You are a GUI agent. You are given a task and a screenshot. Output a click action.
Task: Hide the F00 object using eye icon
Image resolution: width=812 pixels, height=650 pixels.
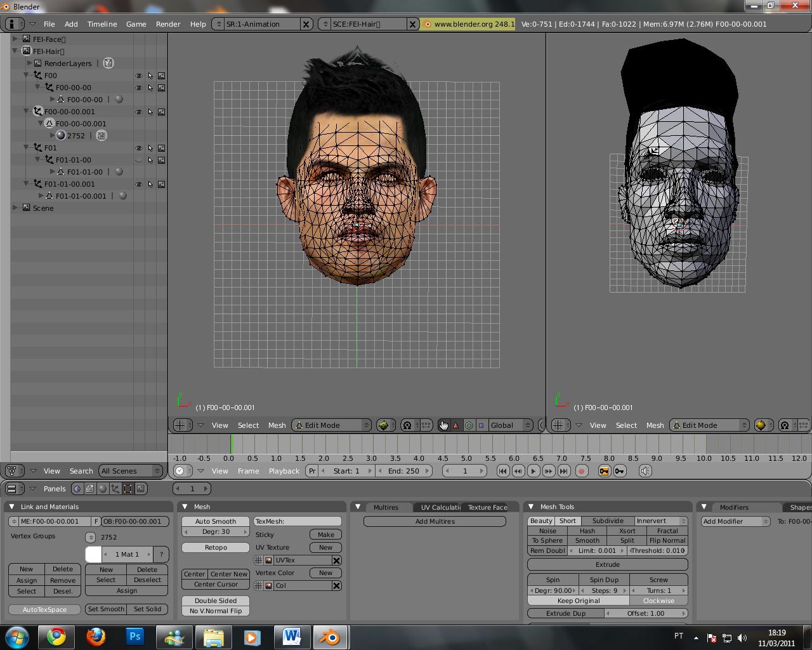[138, 76]
